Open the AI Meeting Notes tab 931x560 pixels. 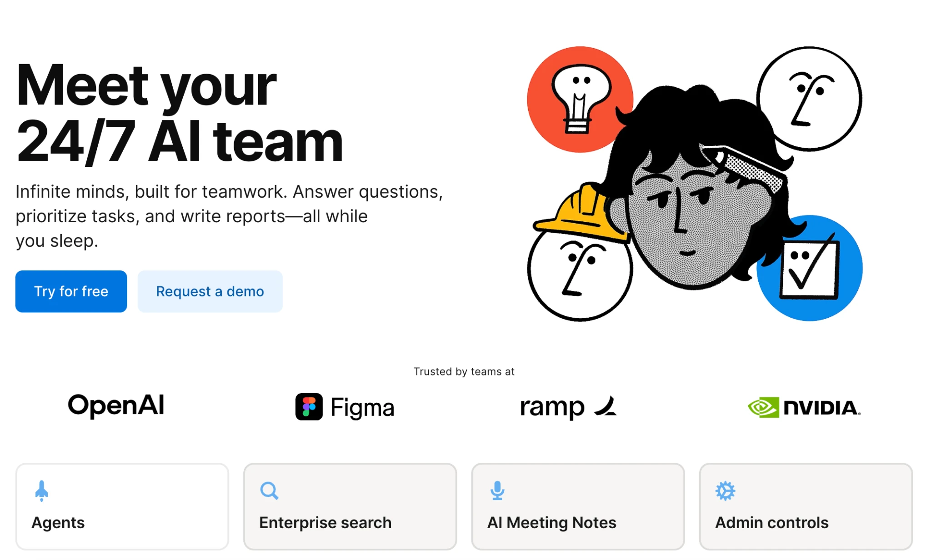(578, 506)
